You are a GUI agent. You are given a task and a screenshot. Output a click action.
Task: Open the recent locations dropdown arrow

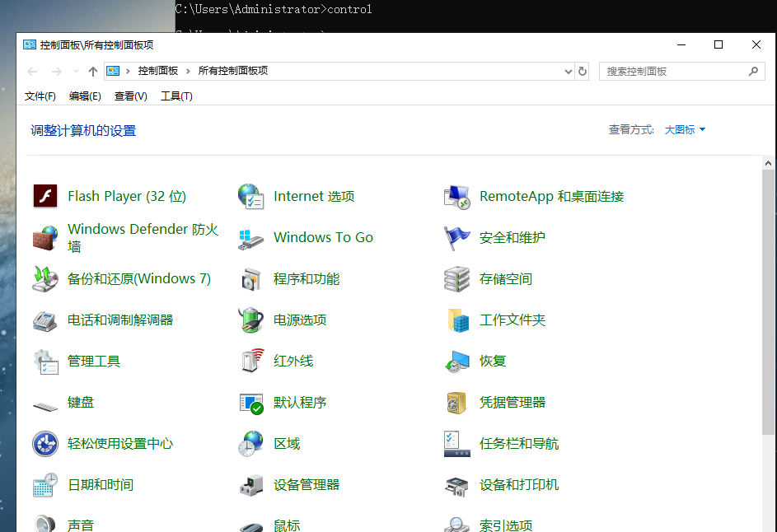pyautogui.click(x=76, y=72)
